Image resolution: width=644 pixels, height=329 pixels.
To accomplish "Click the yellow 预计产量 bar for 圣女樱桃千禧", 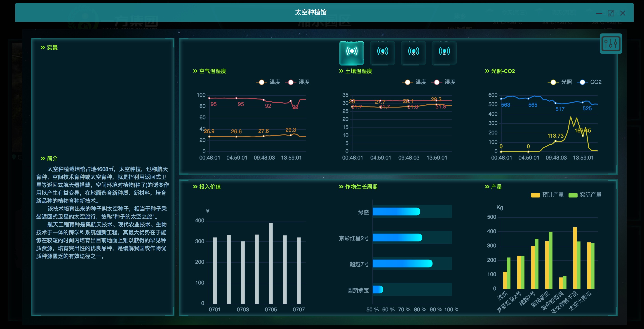I will click(x=575, y=258).
